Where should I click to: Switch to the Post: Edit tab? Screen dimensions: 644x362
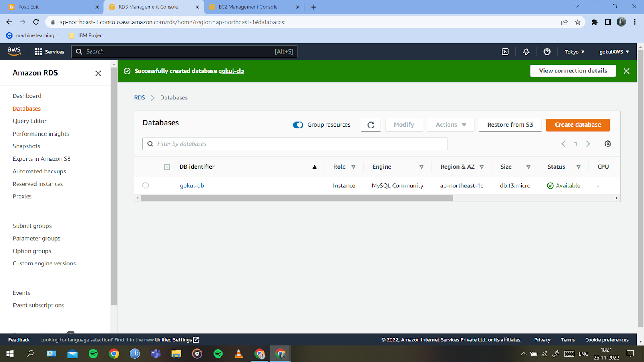[x=54, y=7]
